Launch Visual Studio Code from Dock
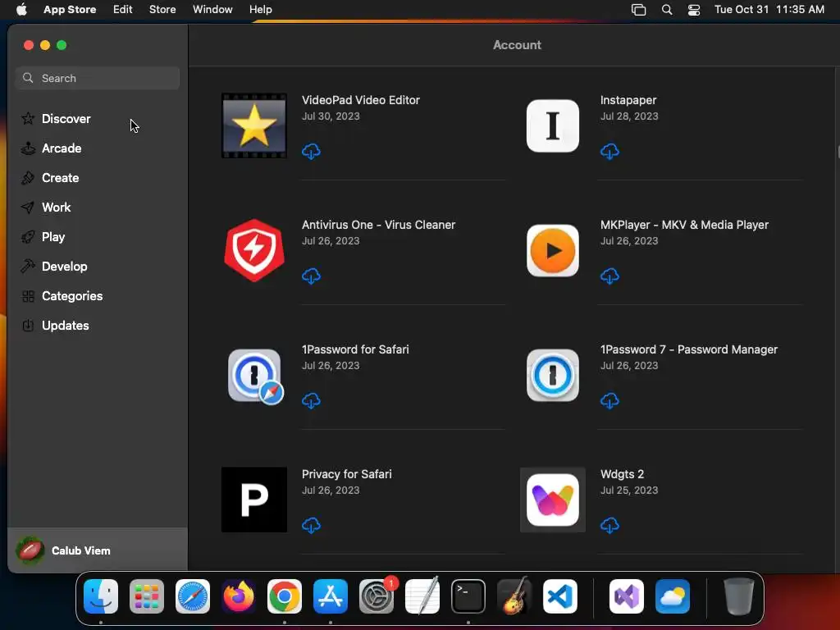The image size is (840, 630). point(560,596)
